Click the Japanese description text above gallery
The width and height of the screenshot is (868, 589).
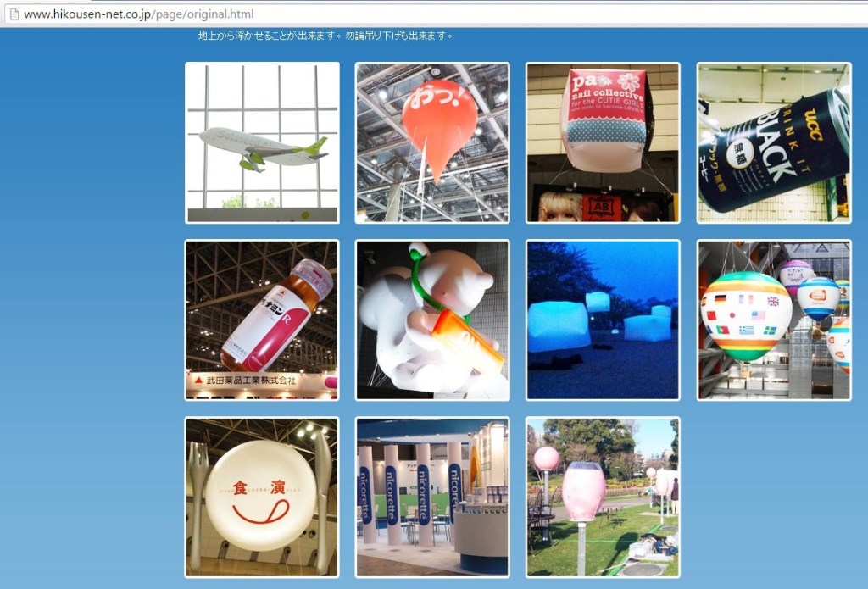coord(325,36)
